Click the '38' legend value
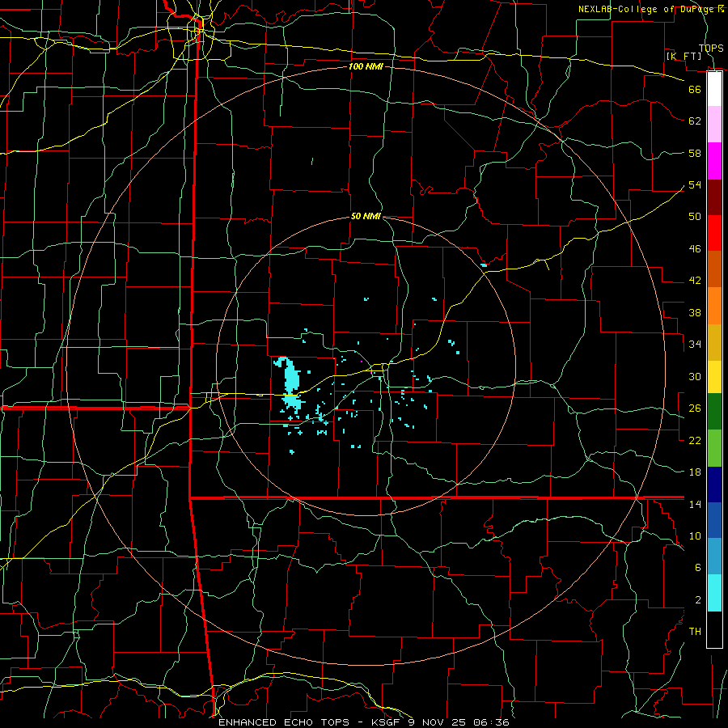 click(695, 312)
